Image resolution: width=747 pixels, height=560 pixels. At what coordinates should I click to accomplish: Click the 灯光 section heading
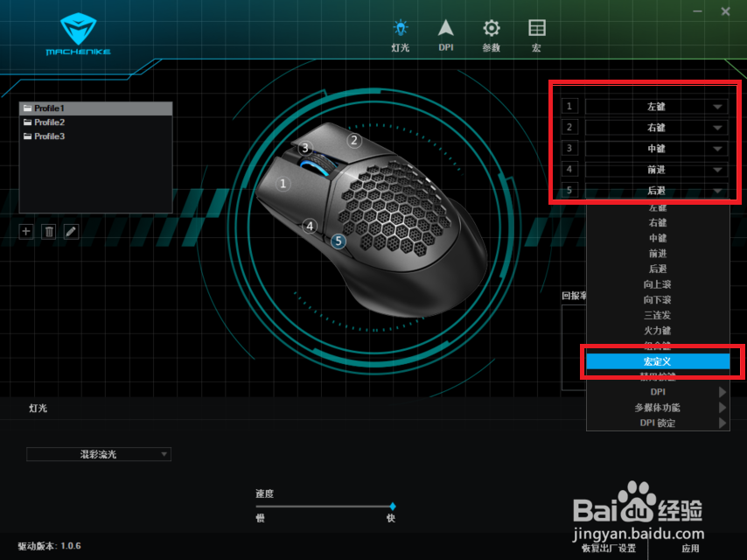38,408
